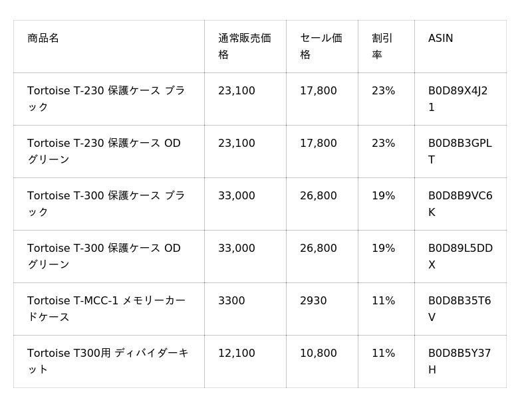Click the T-300 保護ケース ブラック product name

tap(106, 204)
